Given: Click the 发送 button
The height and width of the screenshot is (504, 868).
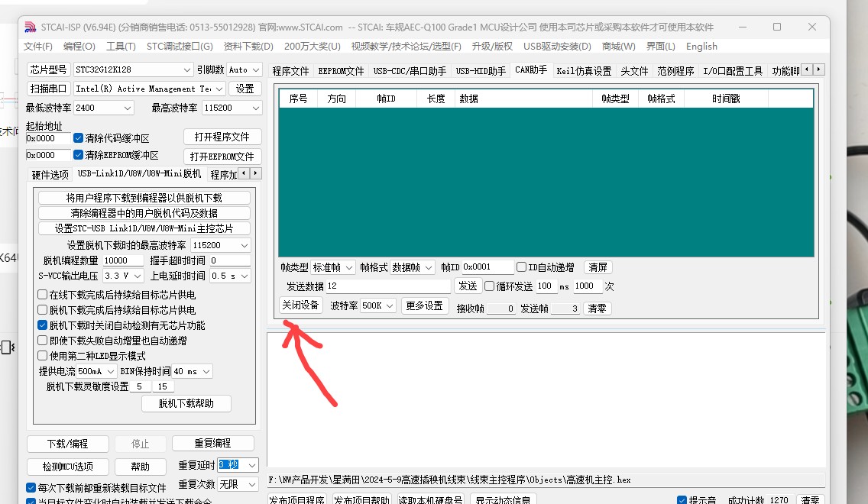Looking at the screenshot, I should point(468,286).
